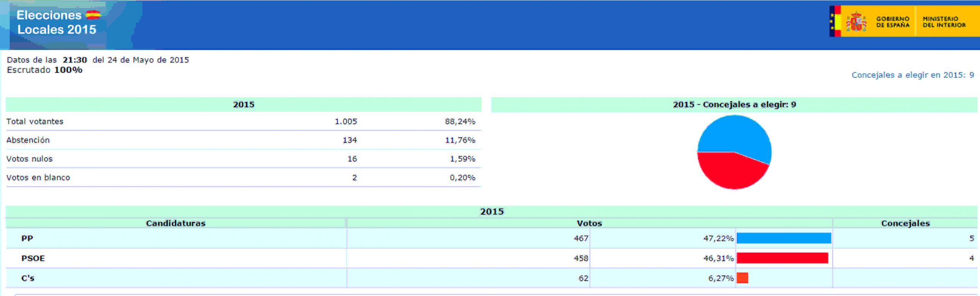Screen dimensions: 980x296
Task: Click the Elecciones Locales 2015 title
Action: [x=56, y=22]
